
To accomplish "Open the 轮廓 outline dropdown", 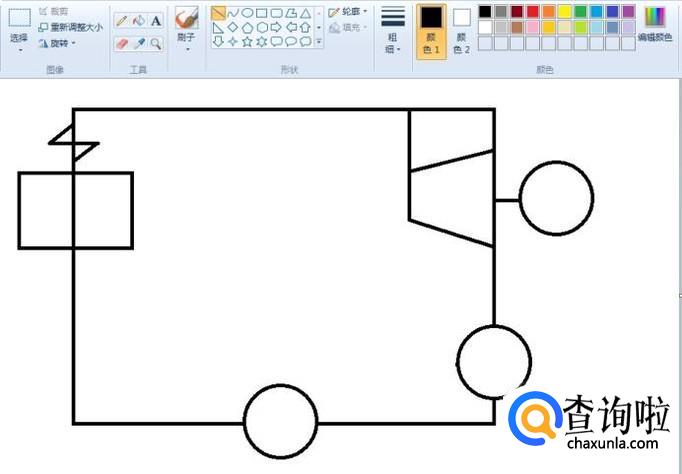I will coord(349,12).
